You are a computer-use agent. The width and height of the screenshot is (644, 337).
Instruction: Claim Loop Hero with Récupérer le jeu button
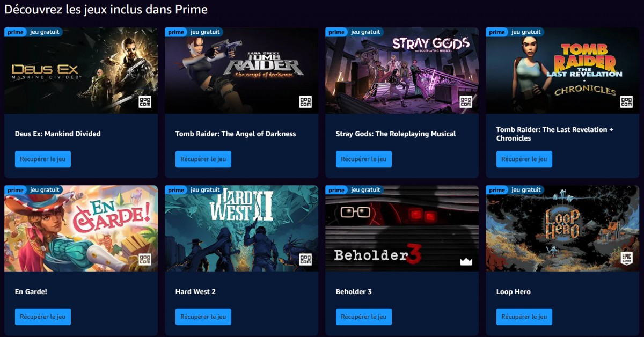tap(524, 317)
